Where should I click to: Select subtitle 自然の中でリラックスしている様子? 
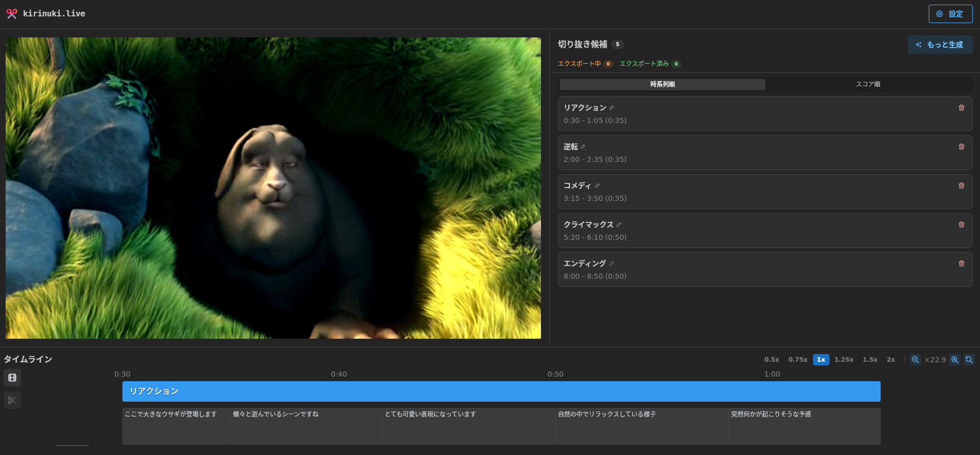[642, 426]
